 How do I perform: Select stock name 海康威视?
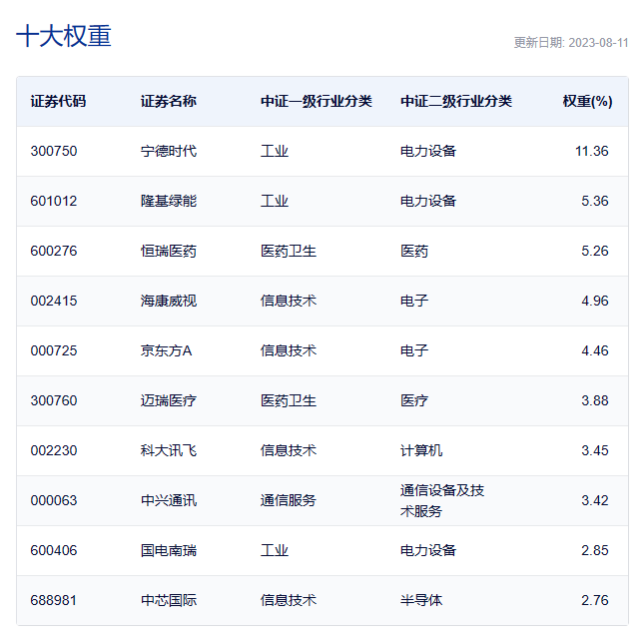click(x=169, y=302)
